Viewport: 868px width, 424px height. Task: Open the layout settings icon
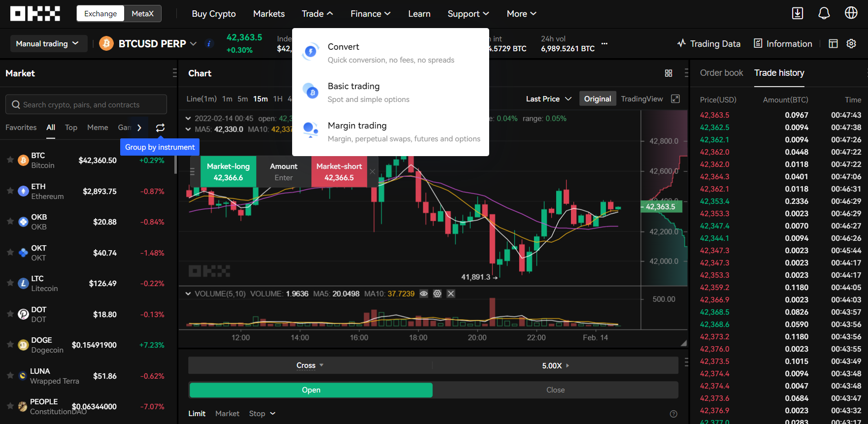(834, 44)
